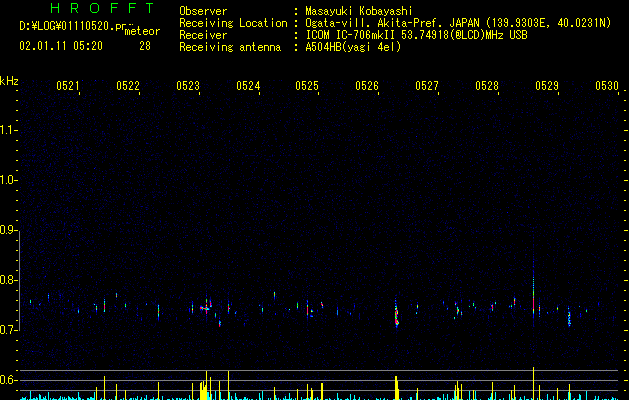The width and height of the screenshot is (629, 400).
Task: Click the bright meteor echo cluster before 0527
Action: 396,313
